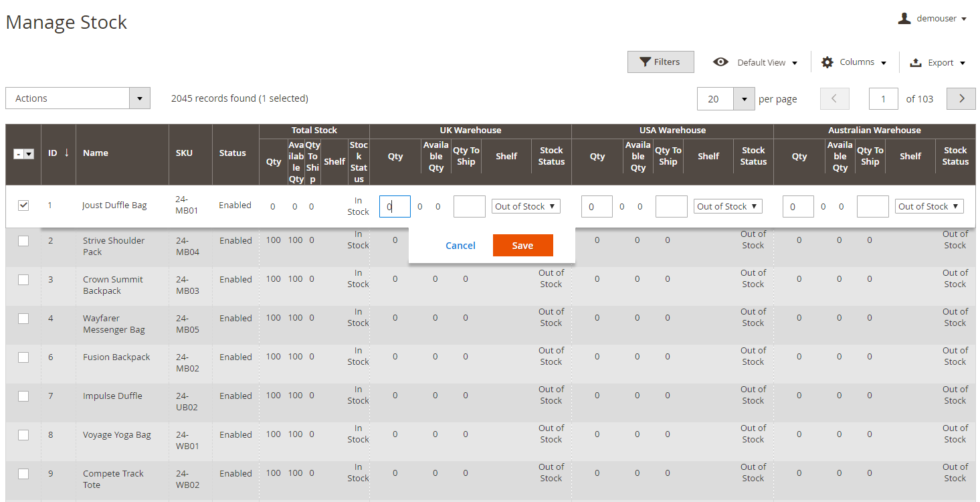
Task: Click the red sort arrow beside ID
Action: click(x=66, y=153)
